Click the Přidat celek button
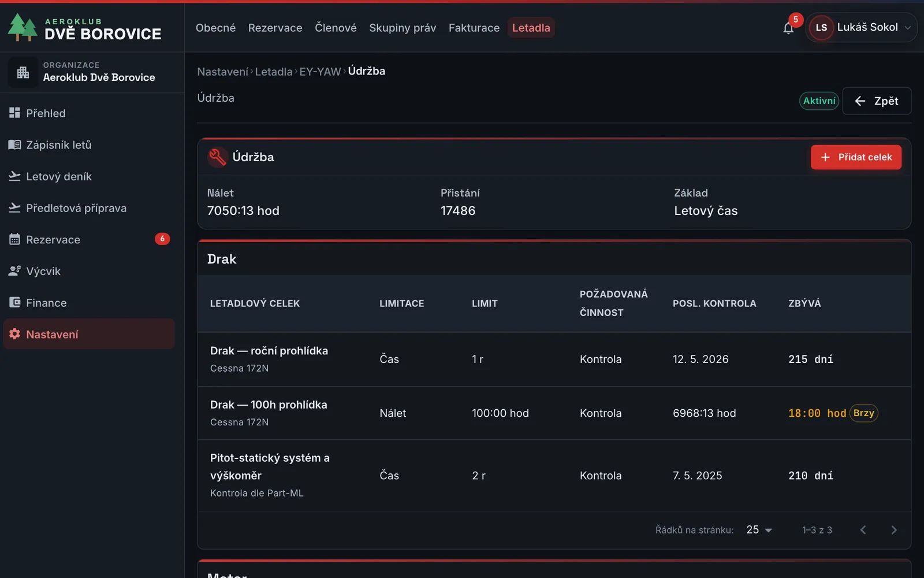Image resolution: width=924 pixels, height=578 pixels. tap(856, 157)
